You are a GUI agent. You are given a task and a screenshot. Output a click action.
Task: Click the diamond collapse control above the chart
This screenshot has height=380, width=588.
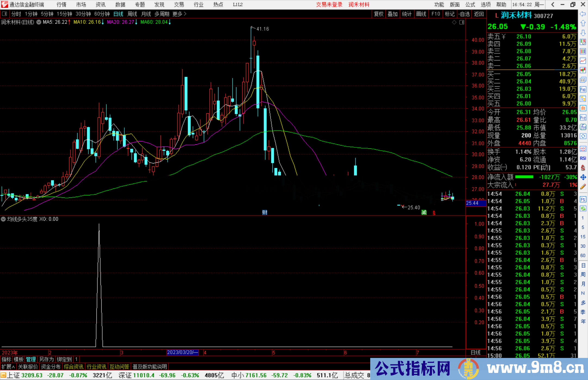coord(454,22)
